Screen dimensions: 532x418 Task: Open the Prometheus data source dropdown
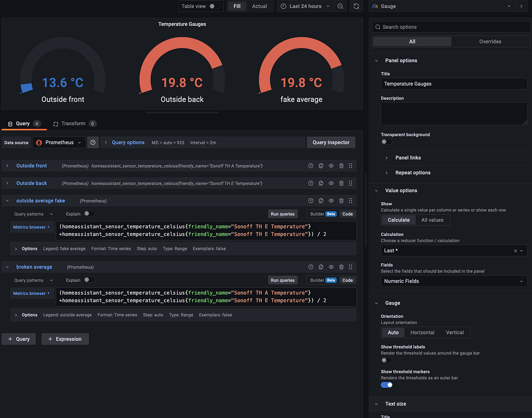tap(59, 142)
